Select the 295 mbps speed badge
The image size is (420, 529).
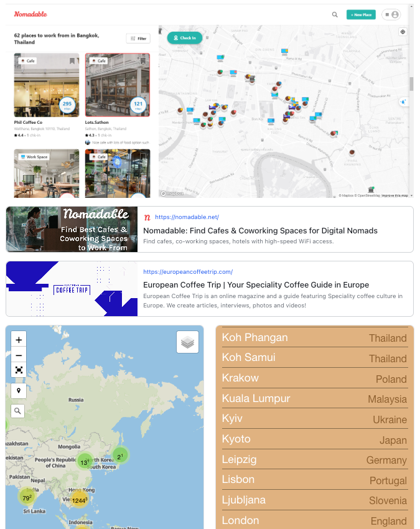[x=67, y=105]
